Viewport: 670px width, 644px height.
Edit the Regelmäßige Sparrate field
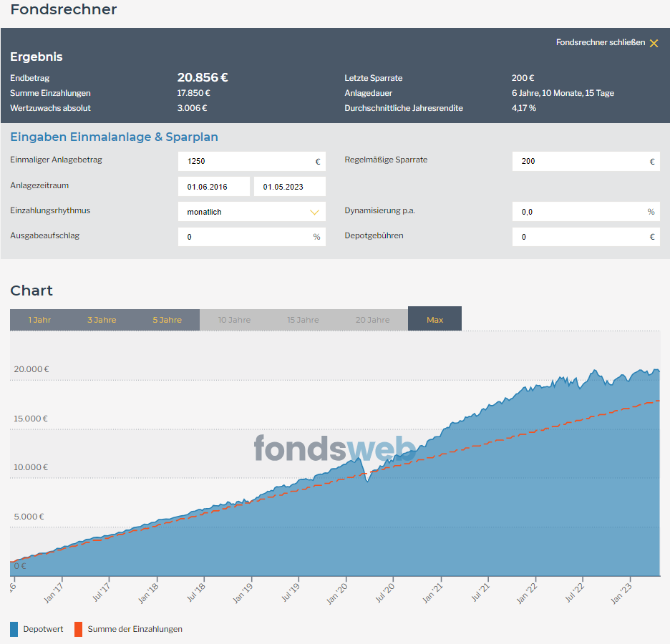(x=586, y=161)
